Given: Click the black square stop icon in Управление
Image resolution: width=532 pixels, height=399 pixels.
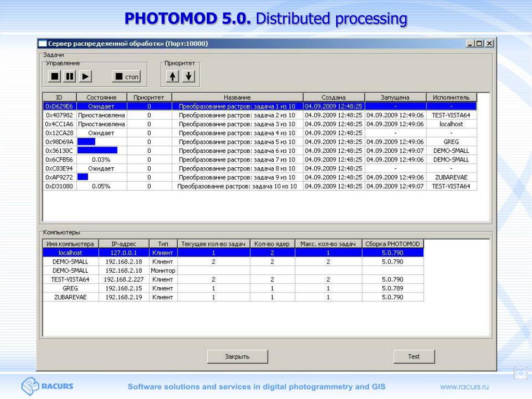Looking at the screenshot, I should click(x=54, y=76).
